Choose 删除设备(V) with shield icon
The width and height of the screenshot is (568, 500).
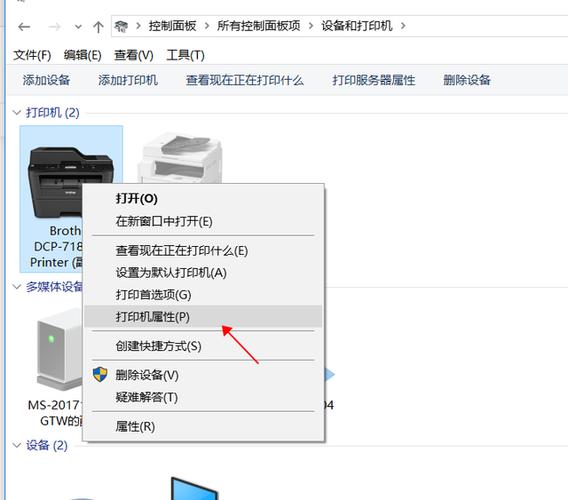(x=203, y=375)
